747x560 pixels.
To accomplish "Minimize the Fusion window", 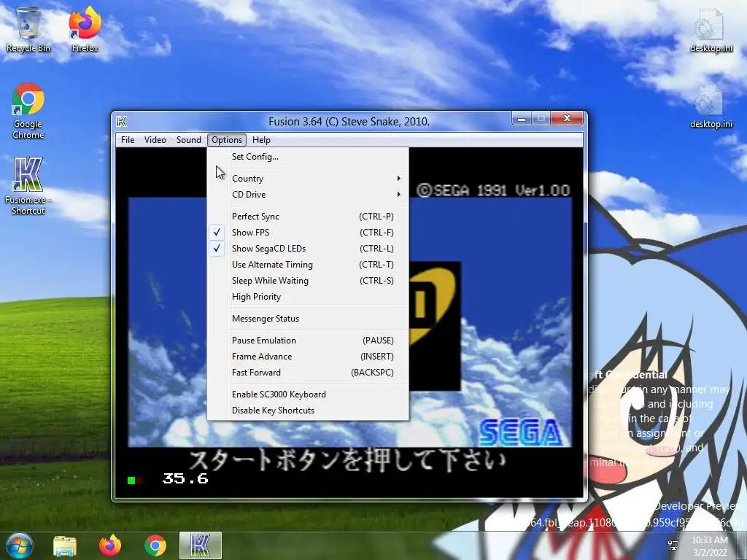I will [522, 119].
